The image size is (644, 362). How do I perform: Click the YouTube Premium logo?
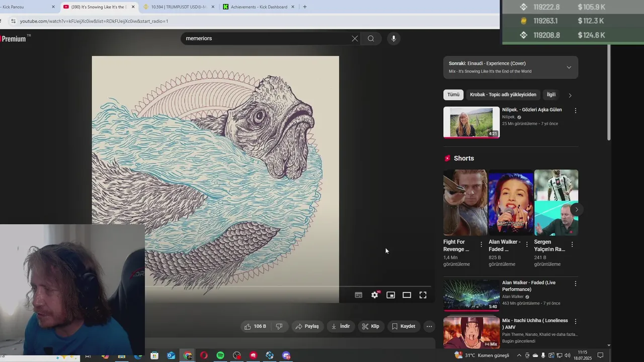[14, 39]
